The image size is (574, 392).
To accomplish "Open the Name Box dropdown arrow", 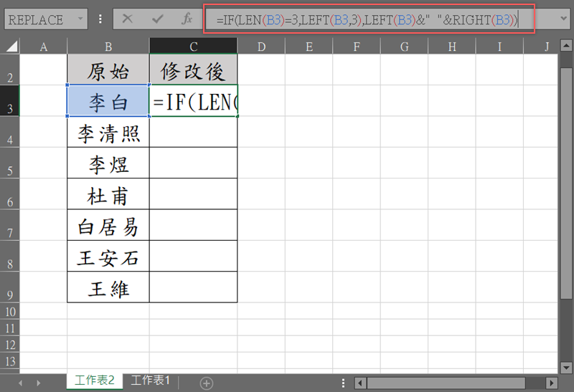I will (x=80, y=19).
